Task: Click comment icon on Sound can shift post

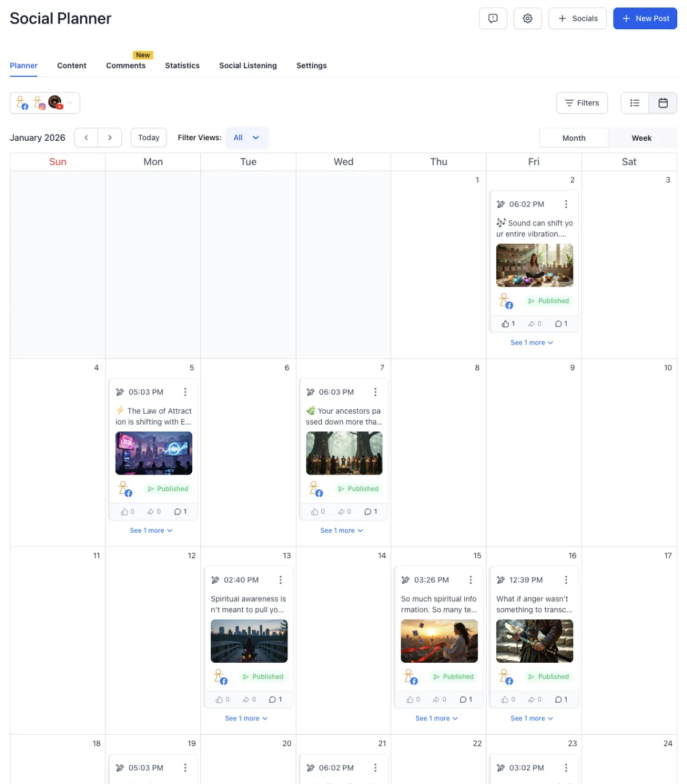Action: [558, 324]
